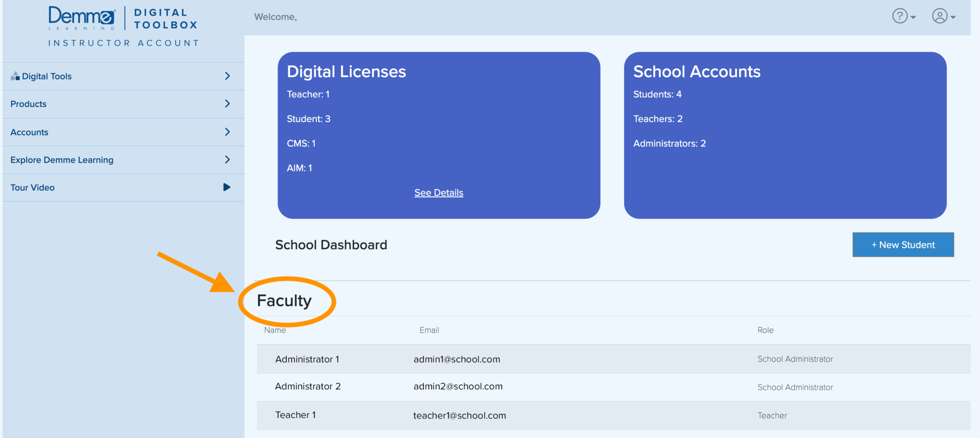The width and height of the screenshot is (980, 438).
Task: Open Tour Video from the sidebar
Action: (32, 187)
